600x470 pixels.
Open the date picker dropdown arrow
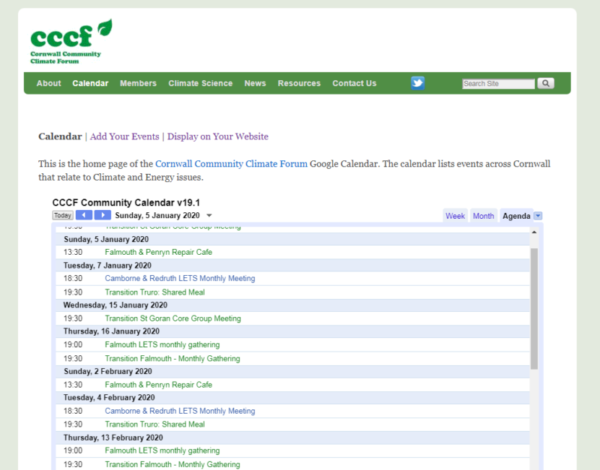coord(209,216)
